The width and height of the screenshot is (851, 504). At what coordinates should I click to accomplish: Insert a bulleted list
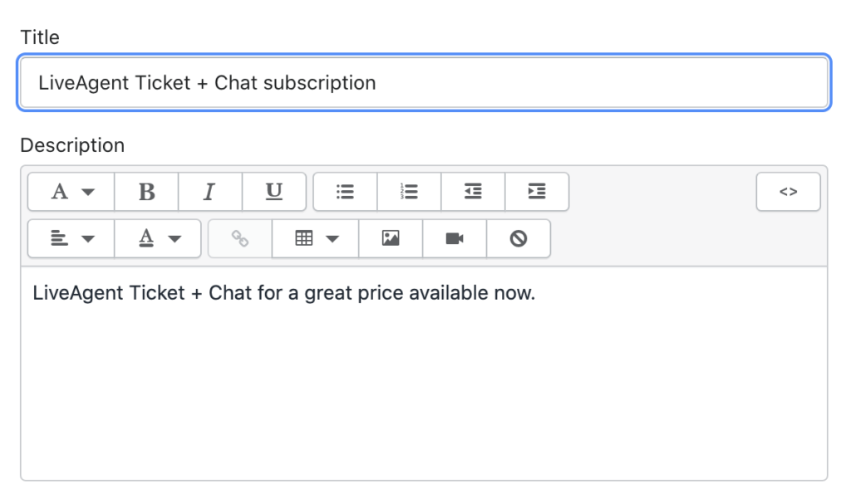pyautogui.click(x=344, y=192)
